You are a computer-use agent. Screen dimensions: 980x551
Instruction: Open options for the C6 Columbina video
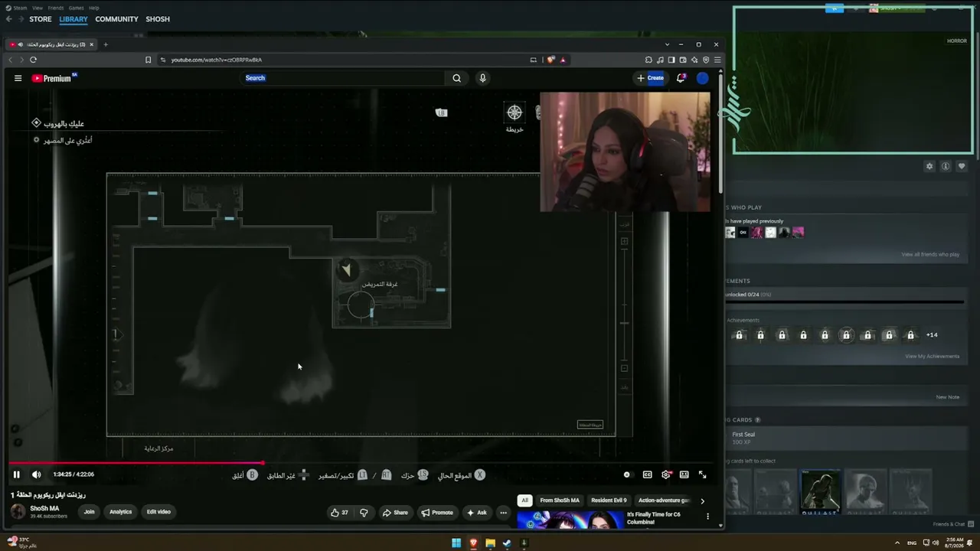[707, 517]
